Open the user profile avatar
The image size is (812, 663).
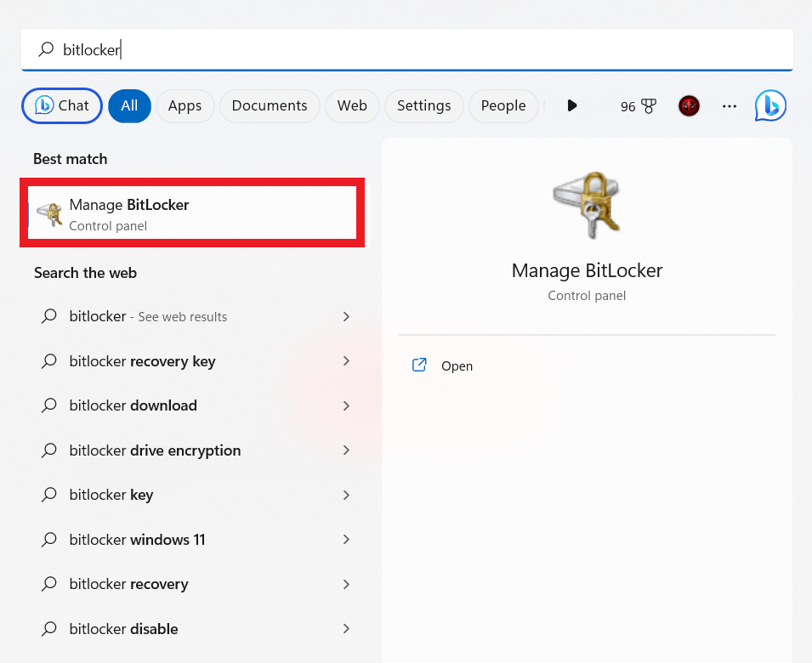point(689,106)
